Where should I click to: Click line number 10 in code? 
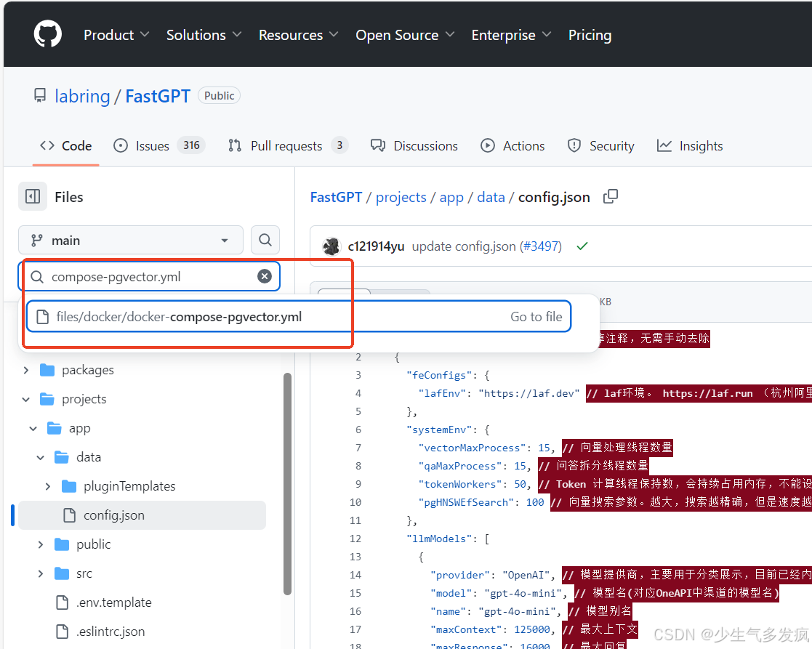[355, 502]
